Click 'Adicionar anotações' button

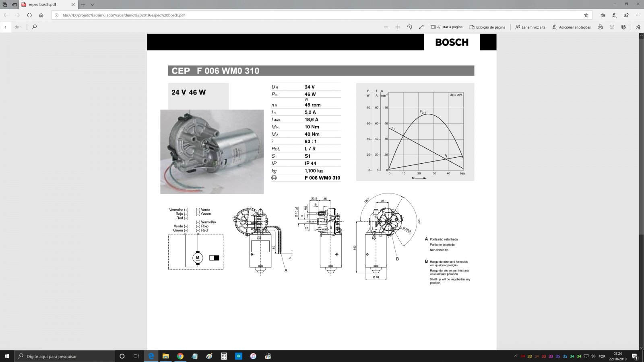point(571,27)
